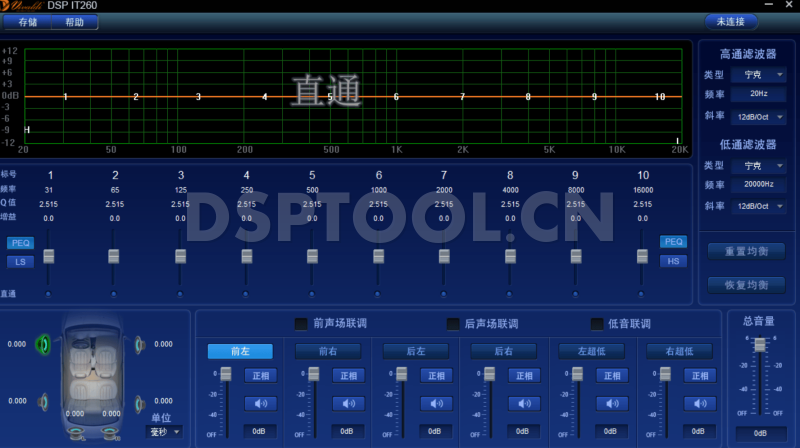This screenshot has height=448, width=800.
Task: Enable 后声场联调 checkbox
Action: pos(453,324)
